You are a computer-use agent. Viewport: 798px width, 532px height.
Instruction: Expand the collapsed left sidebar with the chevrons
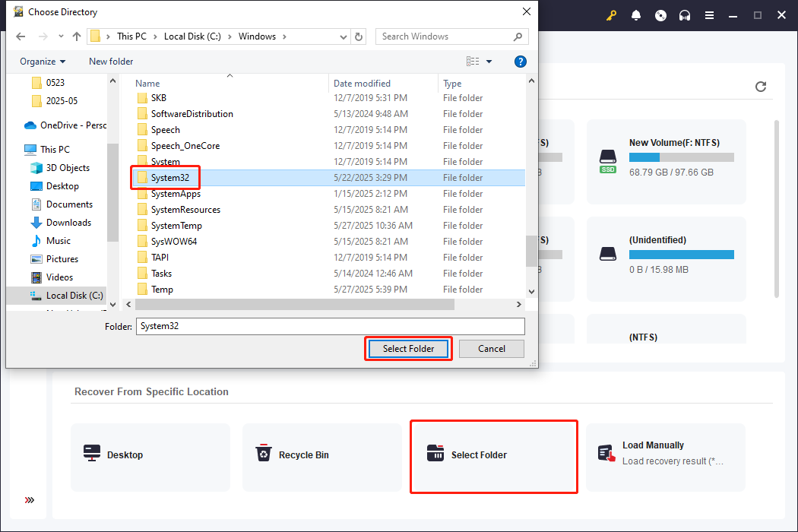[x=29, y=500]
